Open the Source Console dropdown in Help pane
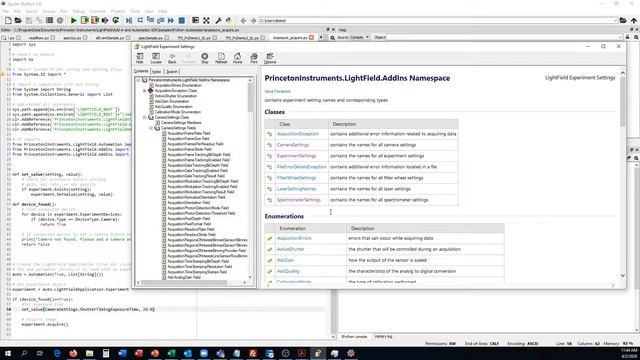 pyautogui.click(x=360, y=37)
